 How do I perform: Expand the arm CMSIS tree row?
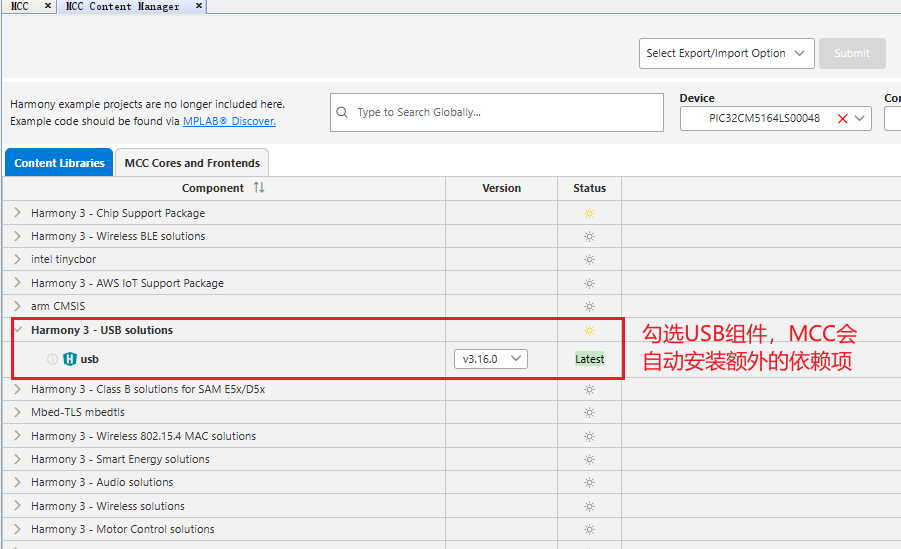(17, 306)
